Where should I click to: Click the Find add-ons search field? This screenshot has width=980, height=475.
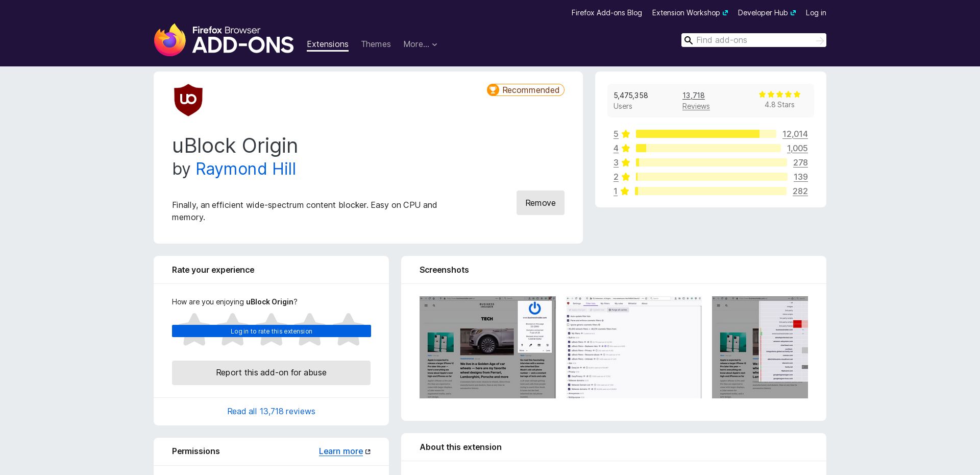pyautogui.click(x=753, y=40)
